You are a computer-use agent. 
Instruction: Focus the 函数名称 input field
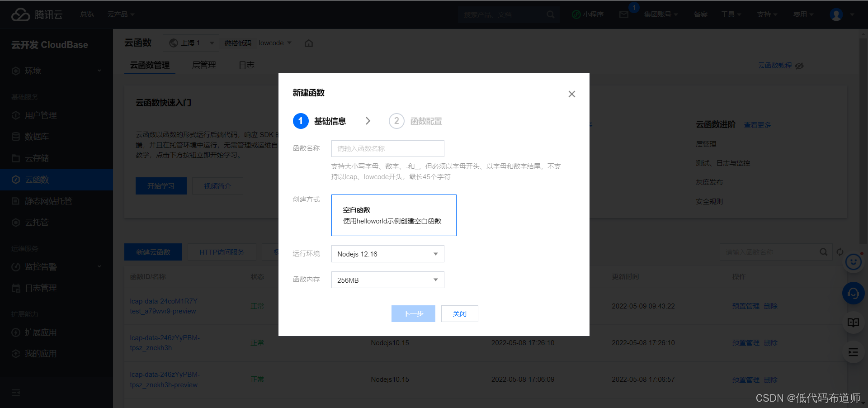click(x=388, y=148)
